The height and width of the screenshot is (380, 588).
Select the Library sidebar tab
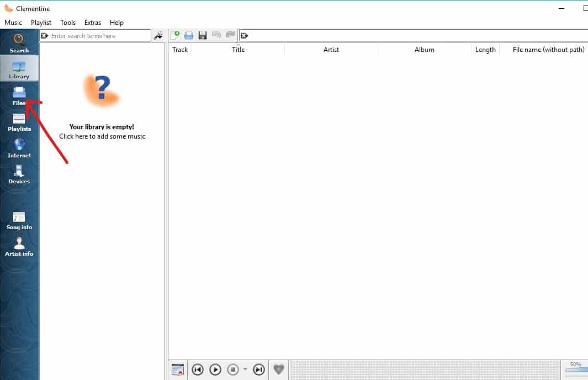19,68
